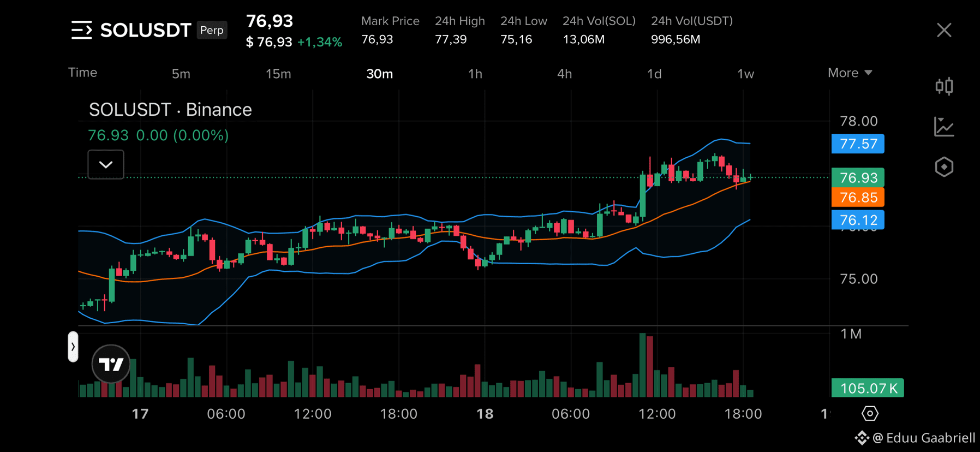Click the Time tab label
The width and height of the screenshot is (980, 452).
(x=82, y=73)
